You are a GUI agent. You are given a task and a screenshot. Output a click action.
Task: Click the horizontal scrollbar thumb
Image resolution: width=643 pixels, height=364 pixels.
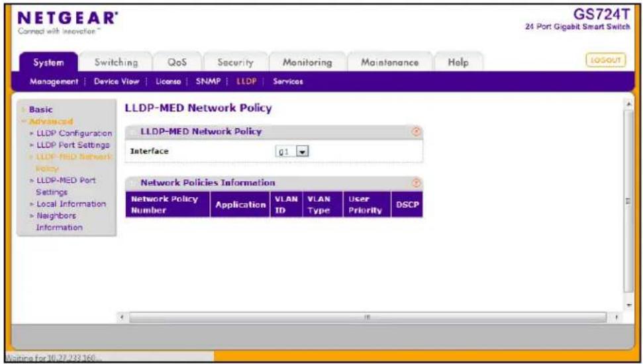pyautogui.click(x=368, y=317)
